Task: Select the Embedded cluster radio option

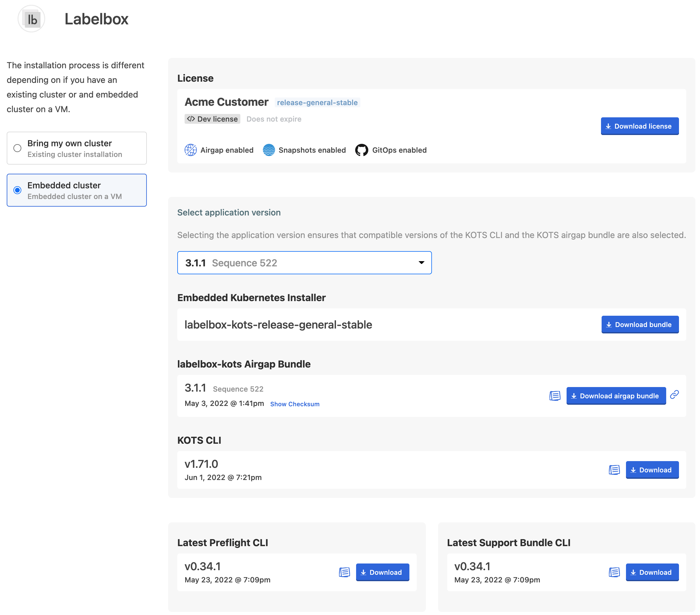Action: 17,190
